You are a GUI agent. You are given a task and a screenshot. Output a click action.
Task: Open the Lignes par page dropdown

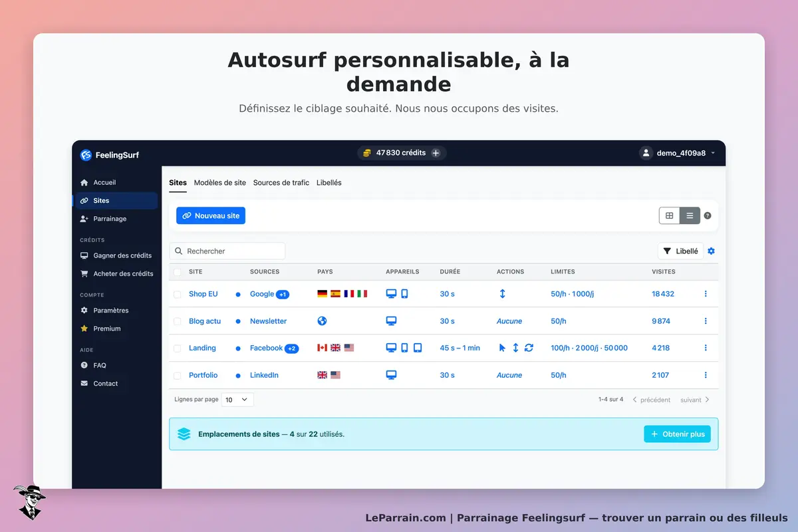pyautogui.click(x=237, y=400)
